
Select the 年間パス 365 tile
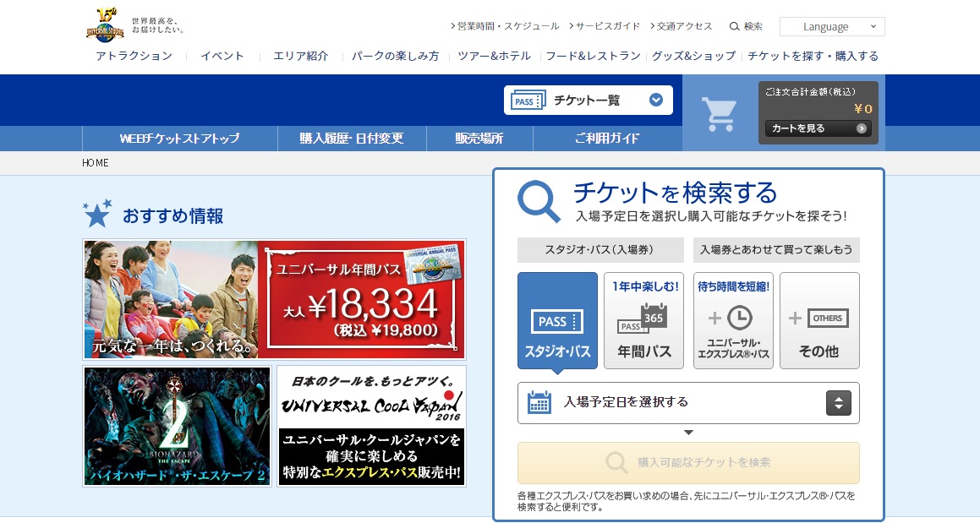(x=643, y=320)
